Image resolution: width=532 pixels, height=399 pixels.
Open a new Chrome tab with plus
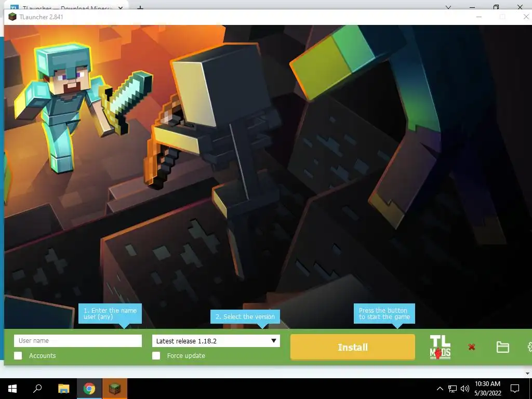[x=140, y=8]
